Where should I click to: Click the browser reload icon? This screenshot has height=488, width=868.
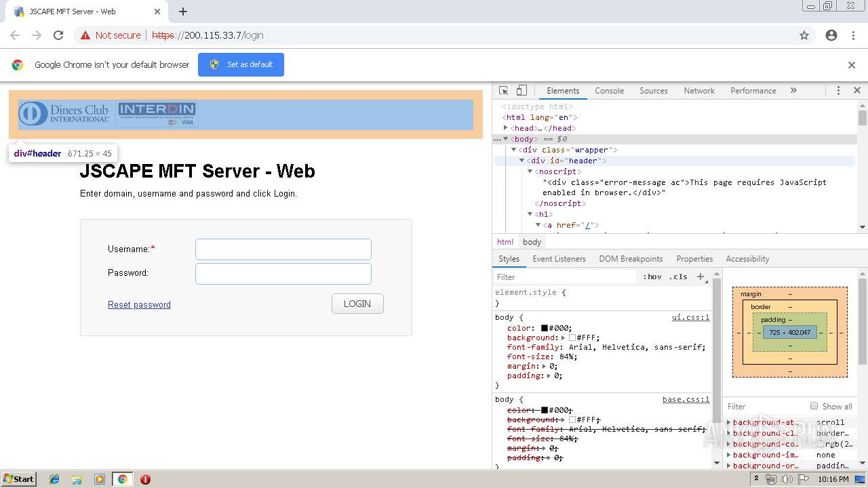(58, 35)
